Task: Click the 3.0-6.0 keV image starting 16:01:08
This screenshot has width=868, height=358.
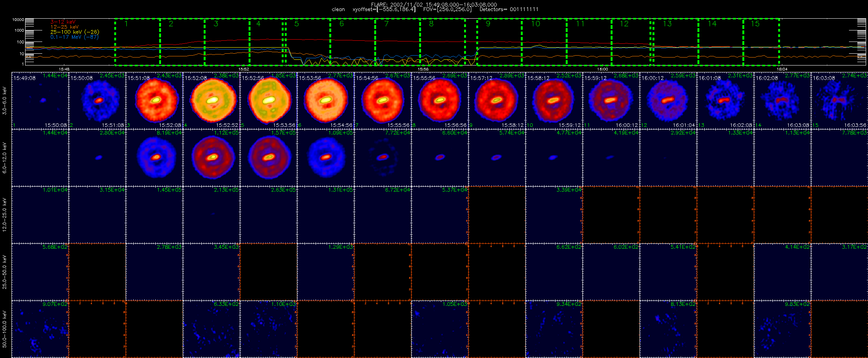Action: click(725, 101)
